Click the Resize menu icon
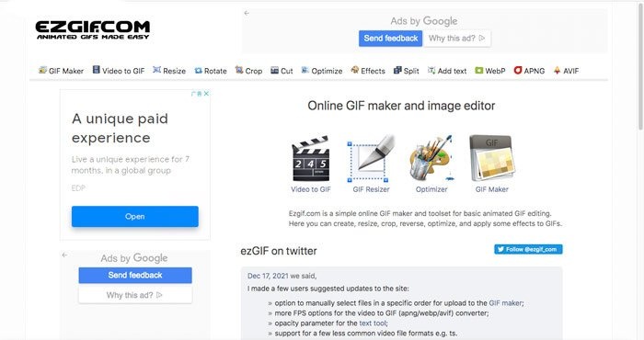The height and width of the screenshot is (340, 644). [x=157, y=70]
